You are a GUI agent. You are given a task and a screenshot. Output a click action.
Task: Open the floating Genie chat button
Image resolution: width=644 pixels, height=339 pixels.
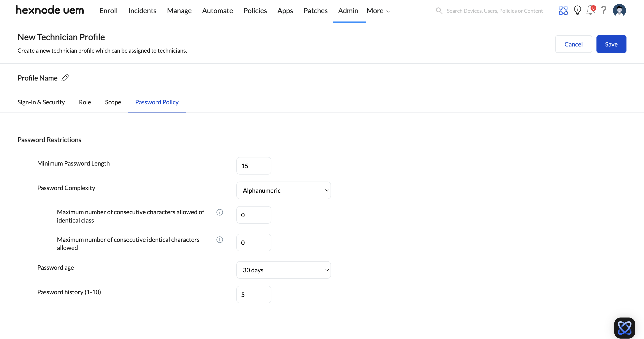(x=625, y=328)
